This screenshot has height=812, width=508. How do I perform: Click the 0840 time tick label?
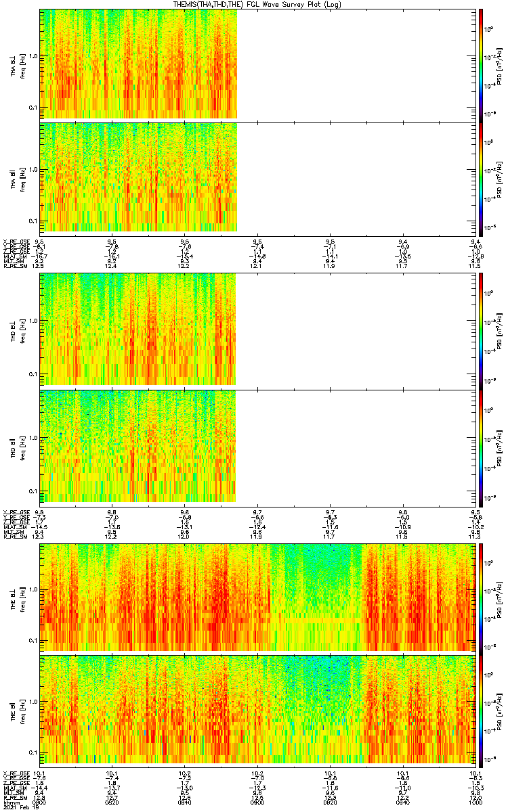point(184,803)
